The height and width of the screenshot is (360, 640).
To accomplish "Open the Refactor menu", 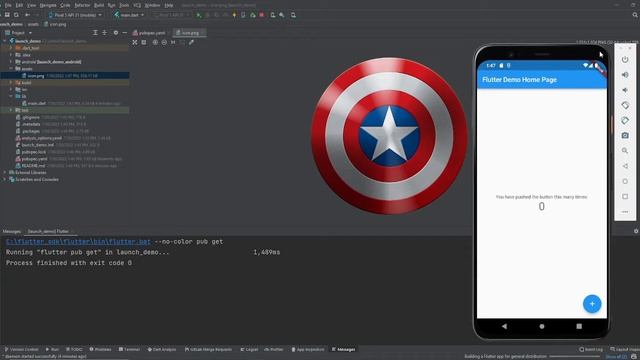I will click(82, 5).
